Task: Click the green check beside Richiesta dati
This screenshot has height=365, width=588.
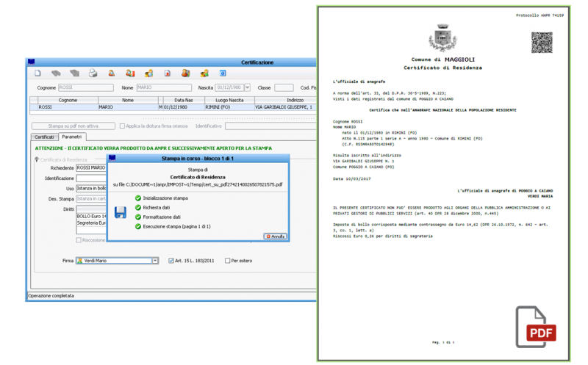Action: click(138, 207)
